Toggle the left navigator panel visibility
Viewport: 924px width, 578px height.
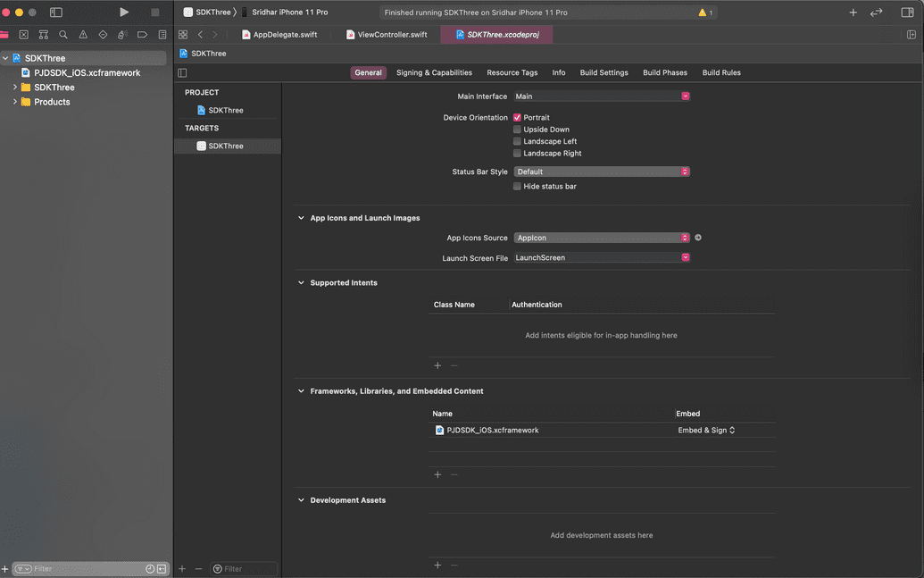point(55,12)
